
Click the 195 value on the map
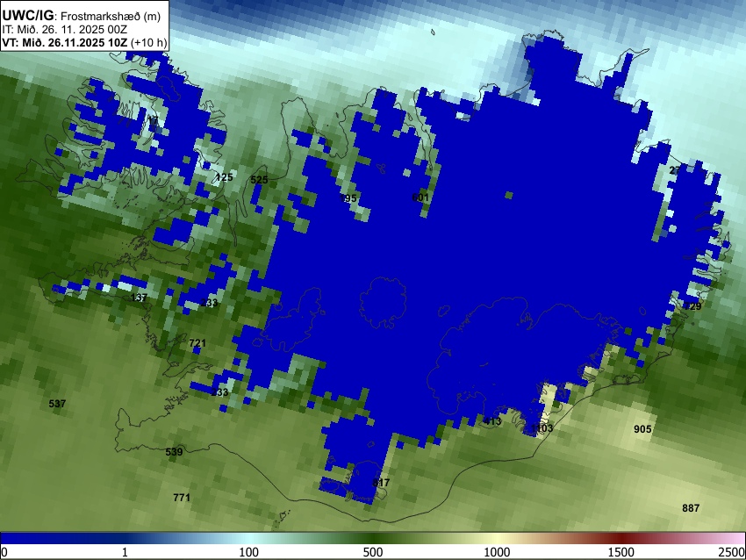click(348, 198)
